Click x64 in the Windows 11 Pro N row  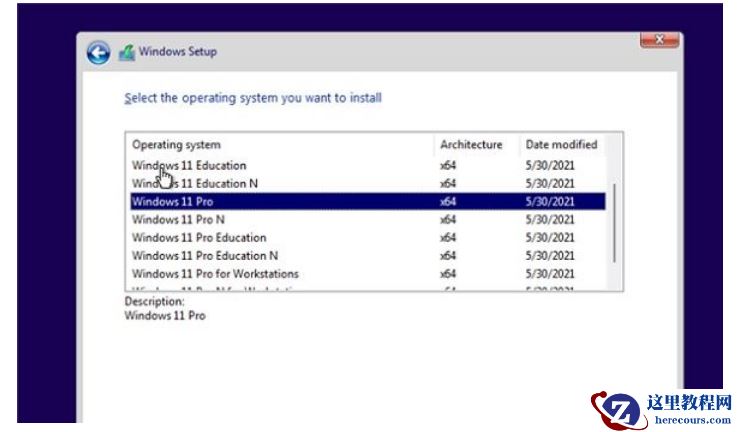pyautogui.click(x=448, y=220)
